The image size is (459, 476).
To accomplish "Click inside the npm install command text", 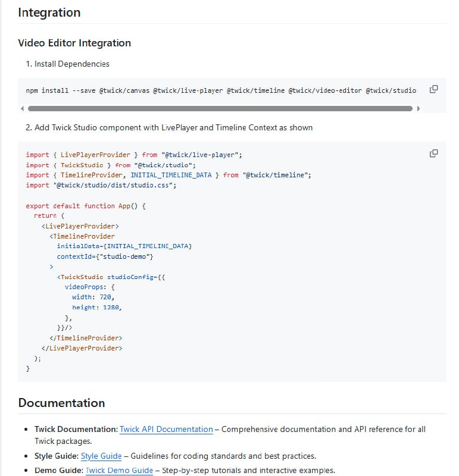I will [220, 90].
